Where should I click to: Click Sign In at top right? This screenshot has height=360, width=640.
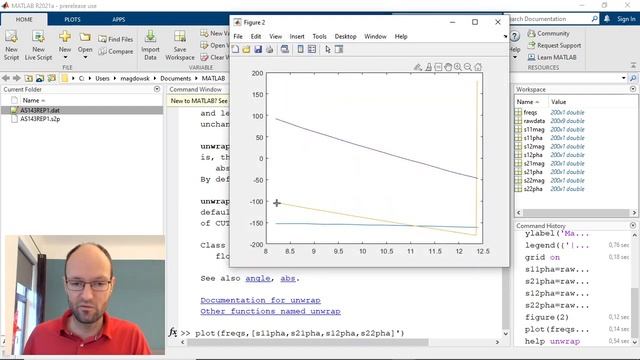tap(626, 19)
